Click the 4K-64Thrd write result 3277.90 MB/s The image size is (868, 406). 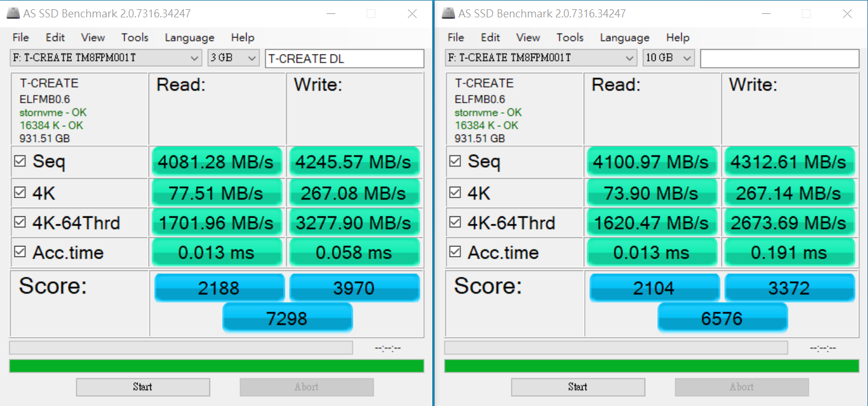tap(355, 223)
